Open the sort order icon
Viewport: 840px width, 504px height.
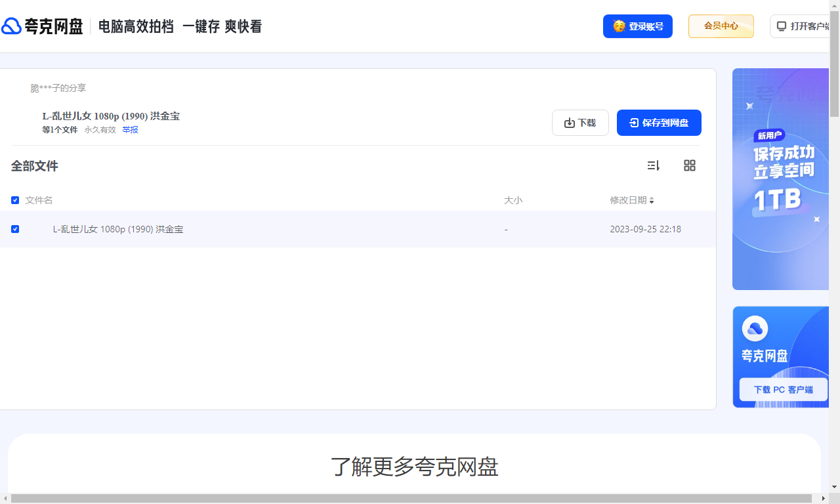point(654,165)
